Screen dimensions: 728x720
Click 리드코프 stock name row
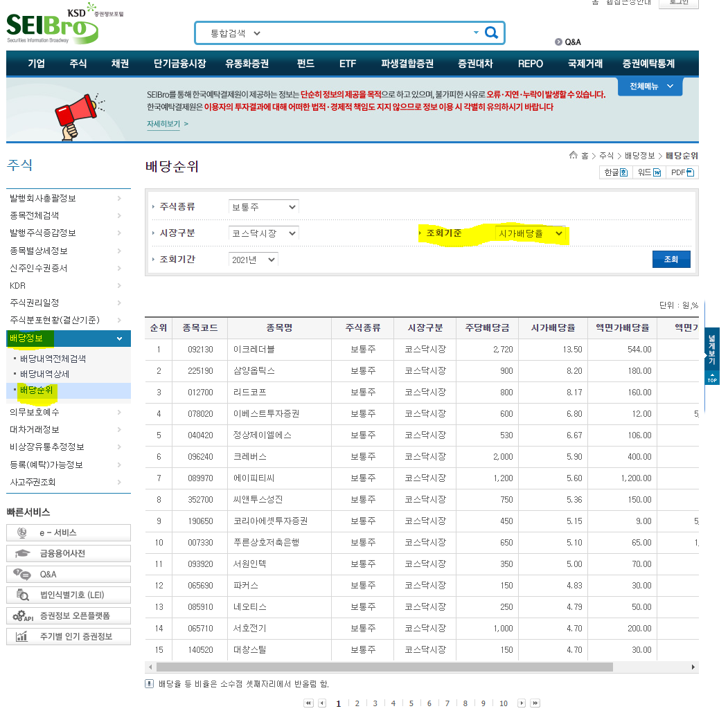[250, 393]
